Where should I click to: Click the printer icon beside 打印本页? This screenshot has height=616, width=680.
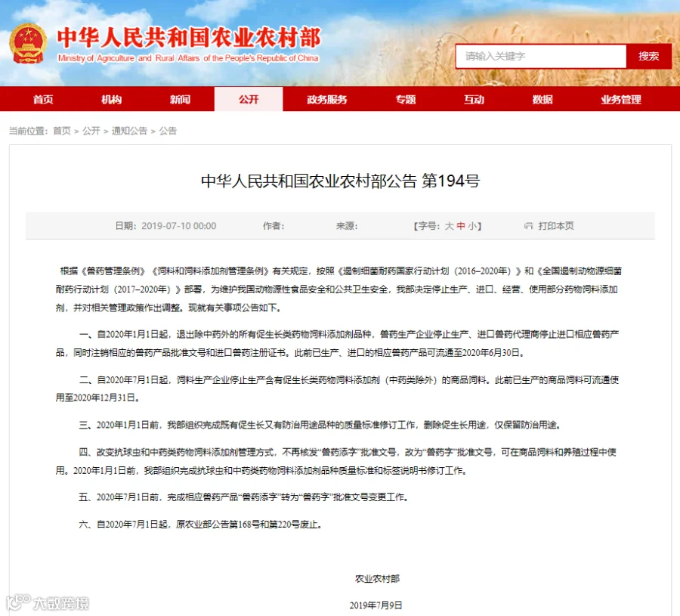coord(528,225)
